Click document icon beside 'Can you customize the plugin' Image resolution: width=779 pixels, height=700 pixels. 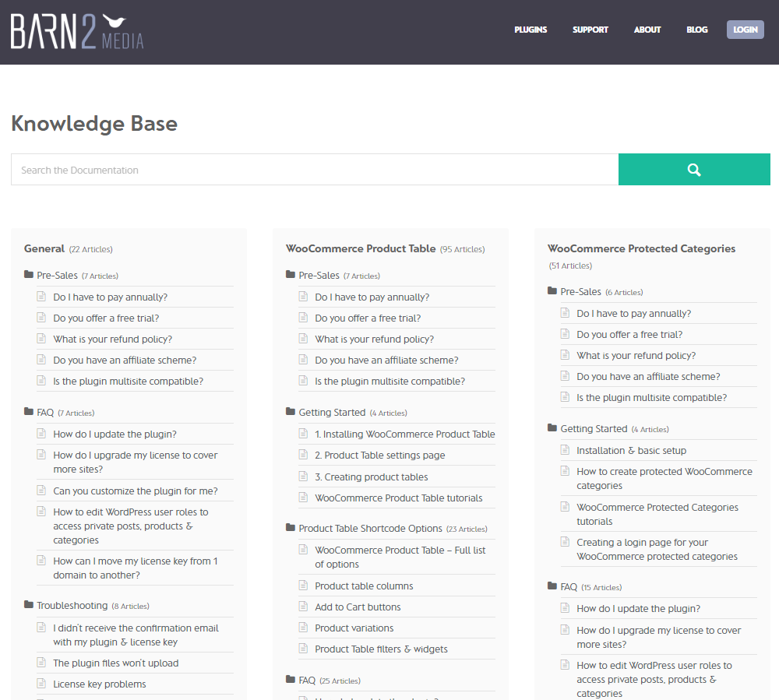pyautogui.click(x=41, y=490)
